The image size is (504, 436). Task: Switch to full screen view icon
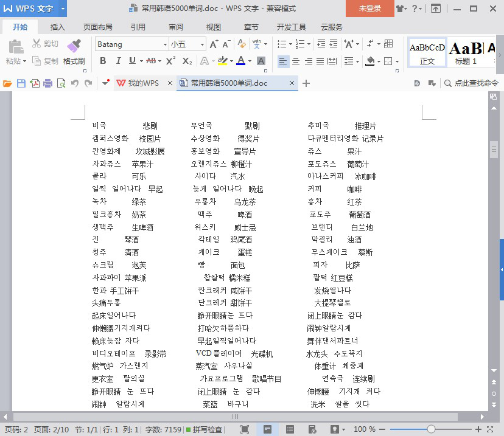(245, 429)
